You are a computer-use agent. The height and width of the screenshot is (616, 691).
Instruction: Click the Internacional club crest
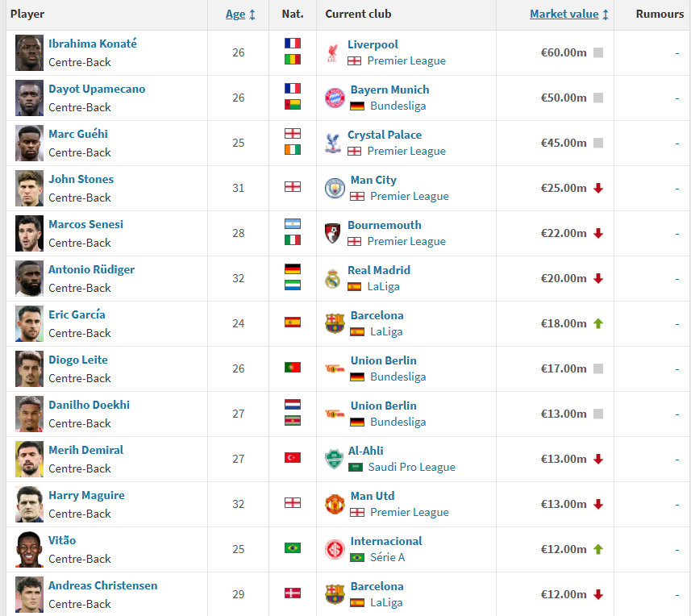(334, 550)
